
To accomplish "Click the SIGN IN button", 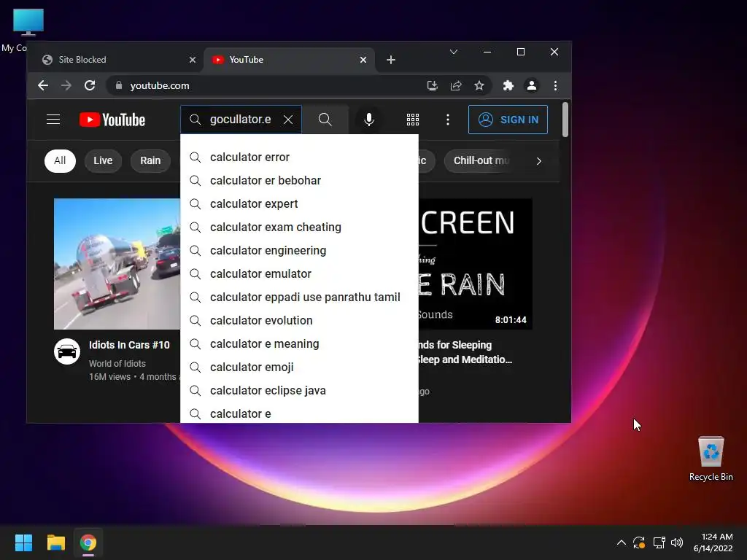I will (508, 120).
